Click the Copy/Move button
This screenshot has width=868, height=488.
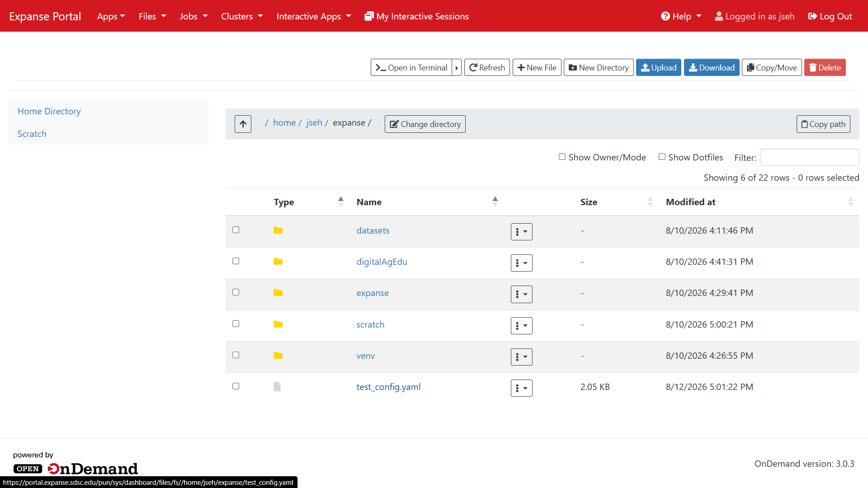point(772,67)
